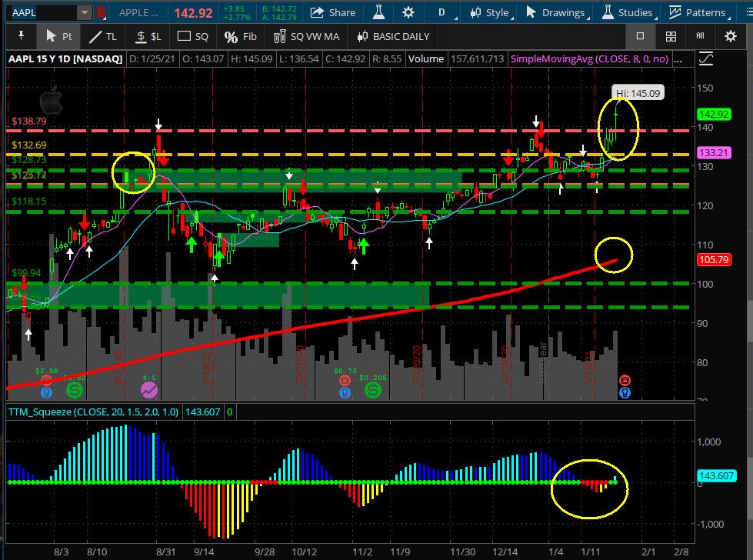Viewport: 753px width, 560px height.
Task: Apply the SQ VW MA study set
Action: pyautogui.click(x=306, y=36)
